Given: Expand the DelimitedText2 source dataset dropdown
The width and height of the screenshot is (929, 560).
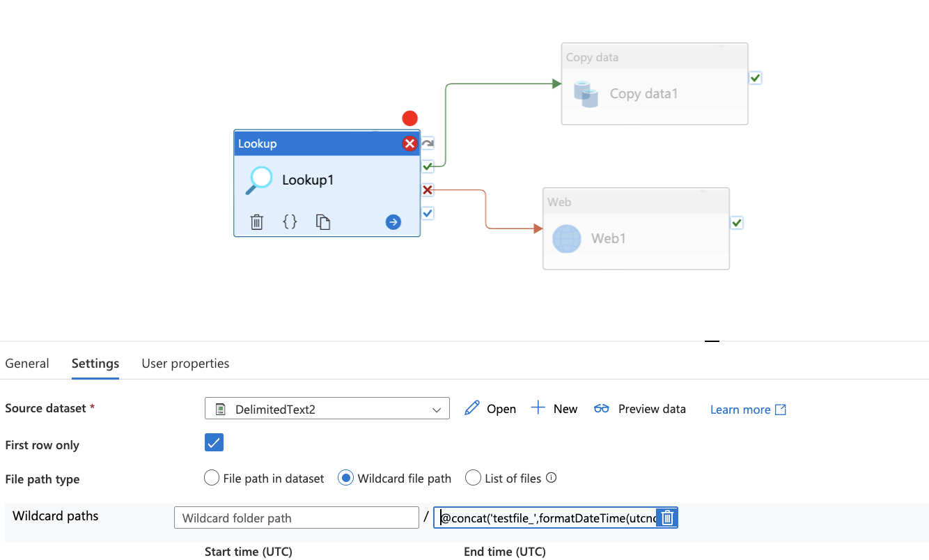Looking at the screenshot, I should click(x=327, y=409).
